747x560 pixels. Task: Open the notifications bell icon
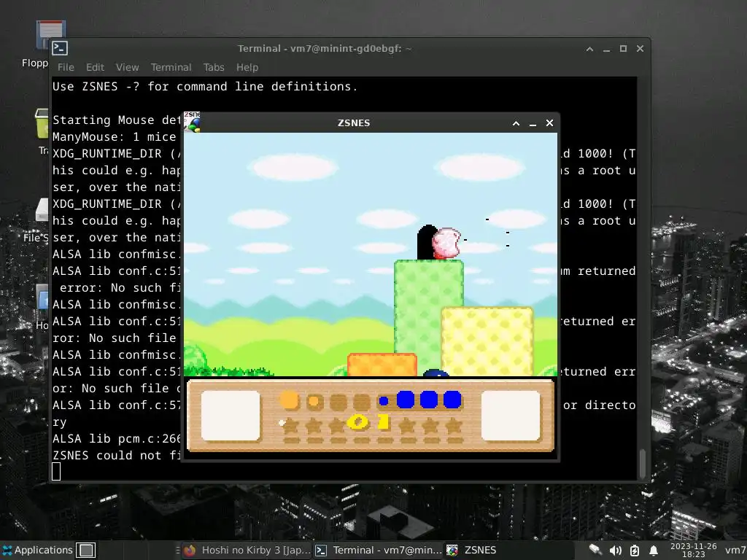tap(654, 551)
